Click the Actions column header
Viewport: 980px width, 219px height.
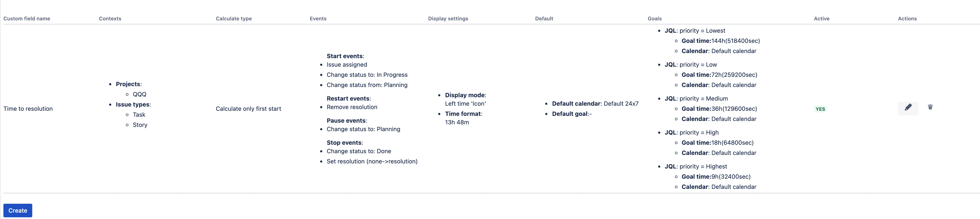coord(907,19)
